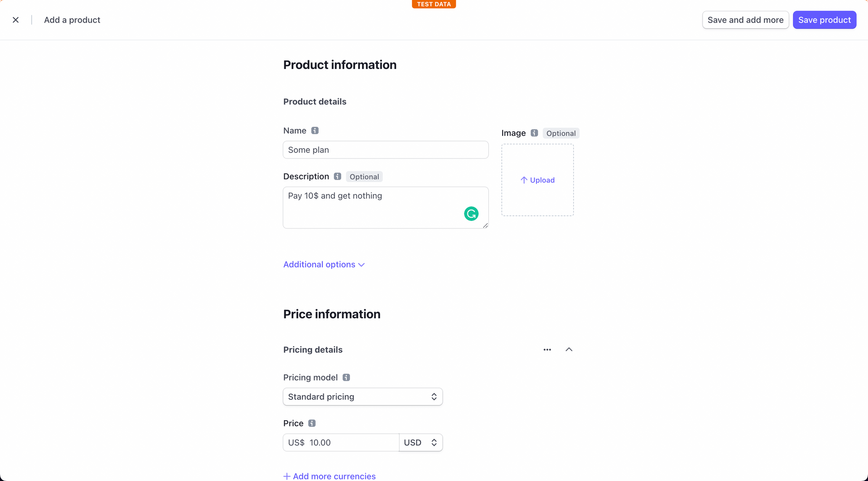This screenshot has height=481, width=868.
Task: Click the Pricing model info icon
Action: (346, 377)
